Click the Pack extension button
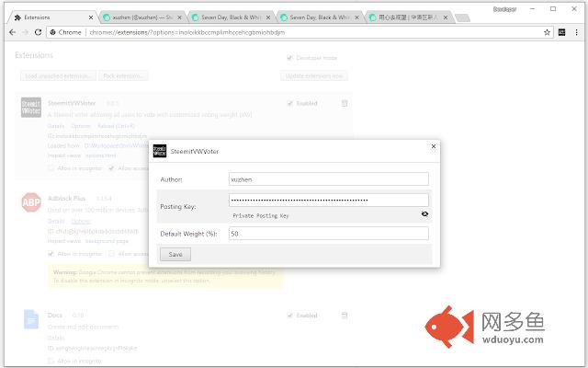Image resolution: width=588 pixels, height=368 pixels. [x=123, y=75]
